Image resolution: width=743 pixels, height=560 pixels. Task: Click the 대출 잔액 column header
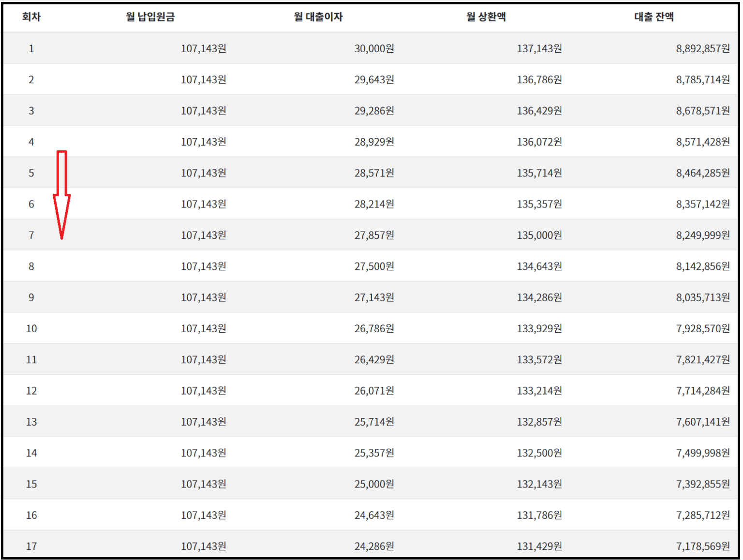[654, 17]
